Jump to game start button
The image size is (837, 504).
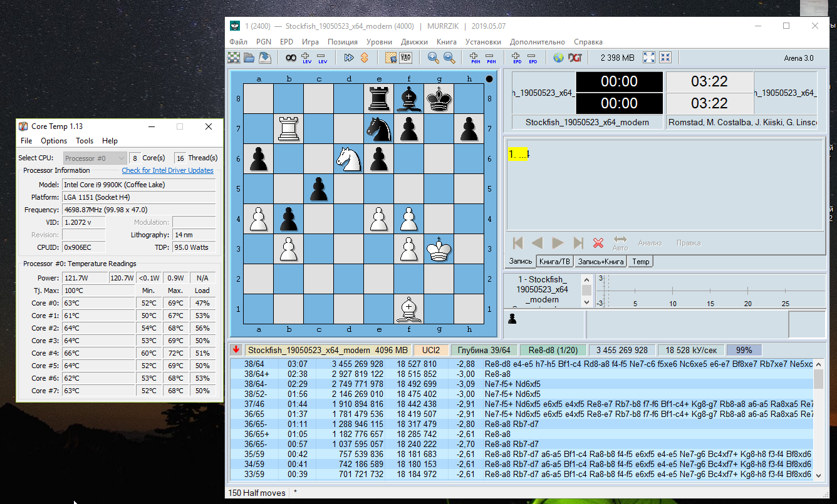click(x=517, y=243)
